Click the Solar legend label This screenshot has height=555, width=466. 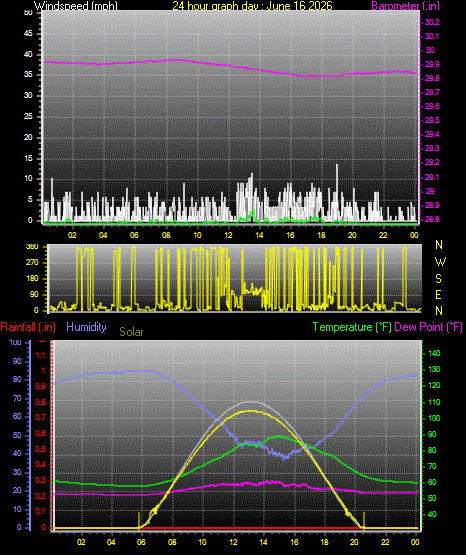pyautogui.click(x=131, y=332)
